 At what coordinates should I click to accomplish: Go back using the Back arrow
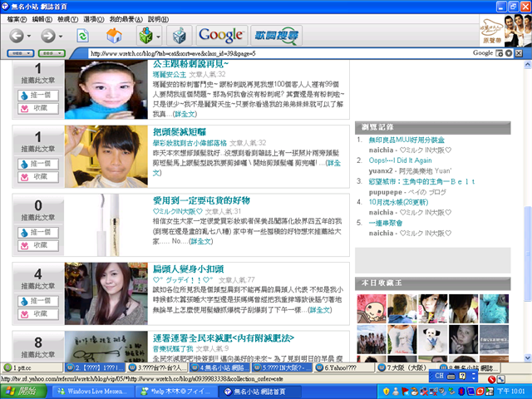(17, 36)
